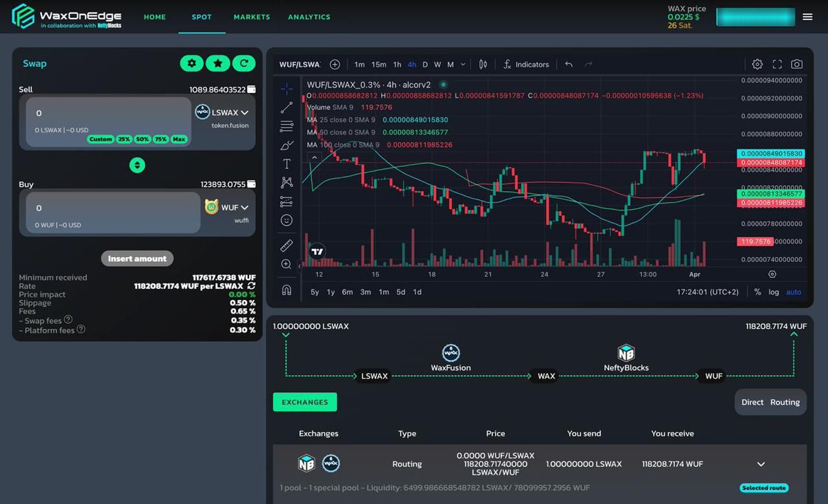Click the Swap fees info question mark

tap(68, 320)
